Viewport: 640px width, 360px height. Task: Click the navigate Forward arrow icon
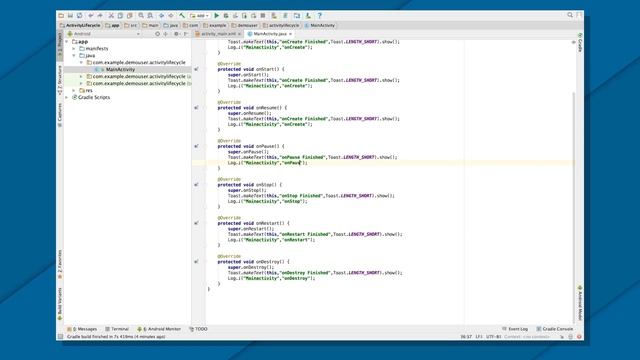coord(171,16)
